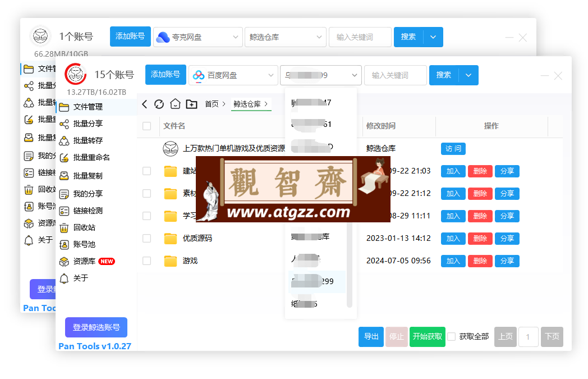Click the page number field showing 1
This screenshot has width=588, height=379.
pyautogui.click(x=529, y=336)
